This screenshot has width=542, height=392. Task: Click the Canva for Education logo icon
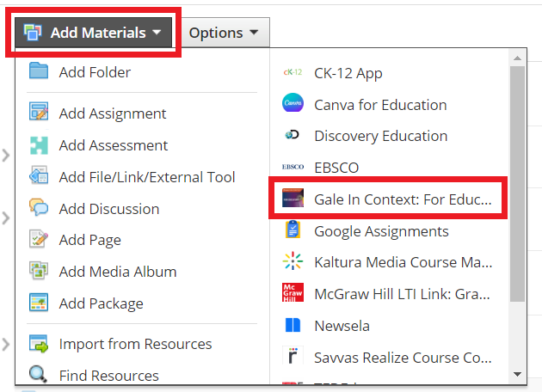(x=293, y=105)
